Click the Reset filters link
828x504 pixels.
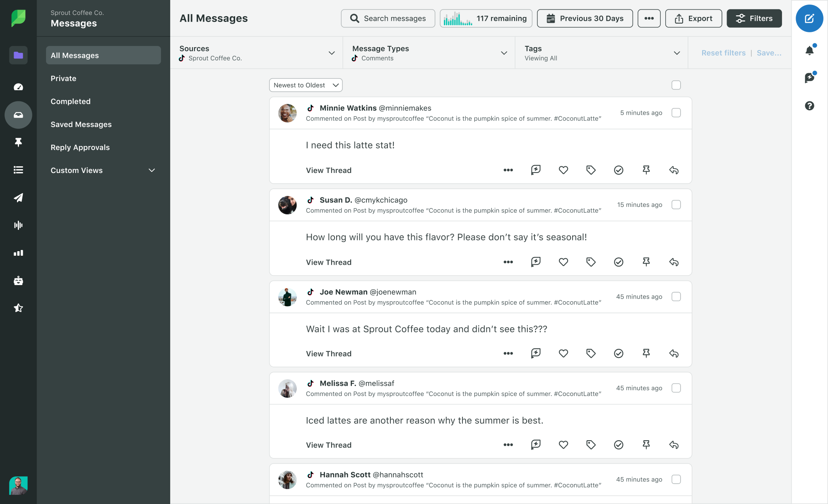click(723, 53)
